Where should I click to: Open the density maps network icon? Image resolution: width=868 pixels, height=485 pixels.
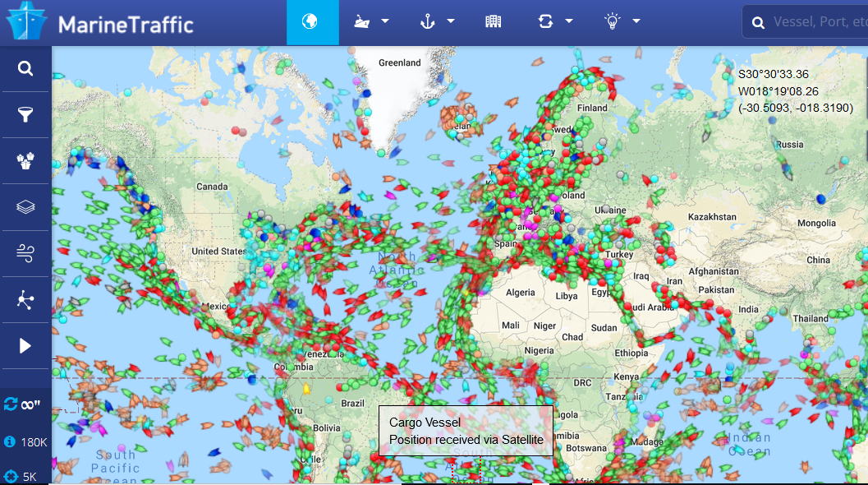[25, 299]
